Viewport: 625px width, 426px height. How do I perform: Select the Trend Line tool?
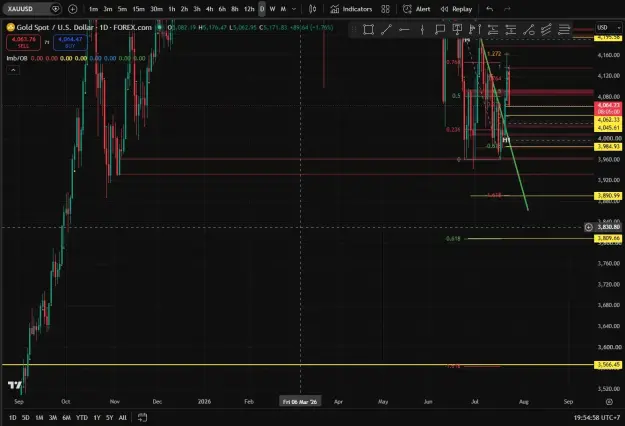pos(386,29)
